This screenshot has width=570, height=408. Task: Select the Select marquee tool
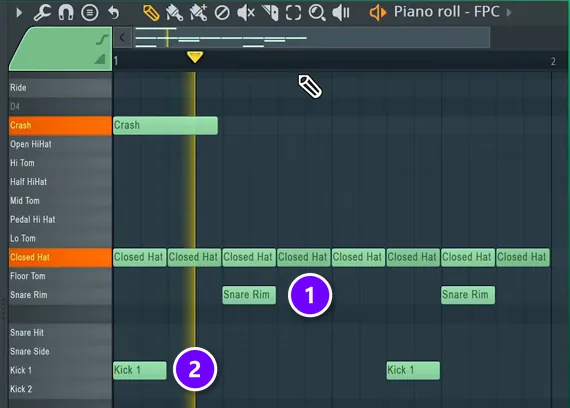tap(293, 13)
